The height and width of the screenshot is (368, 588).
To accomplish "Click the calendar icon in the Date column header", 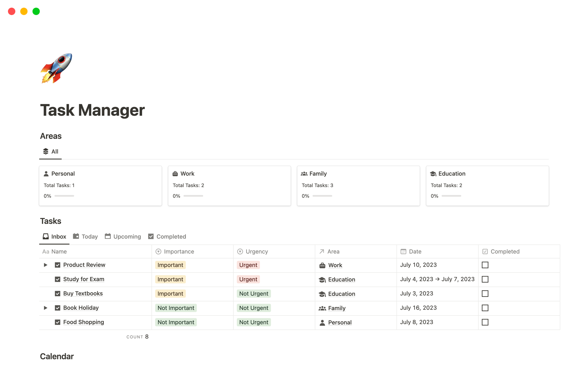I will pos(403,251).
